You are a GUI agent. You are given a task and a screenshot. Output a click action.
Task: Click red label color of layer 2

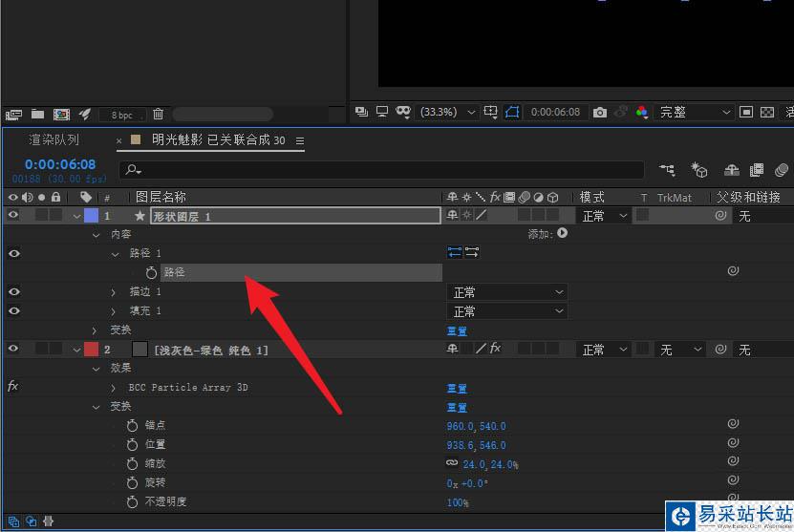tap(91, 350)
